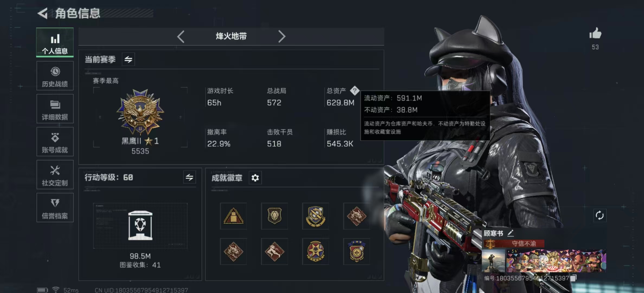The height and width of the screenshot is (293, 644).
Task: Click the 总资产 question mark help icon
Action: 355,91
